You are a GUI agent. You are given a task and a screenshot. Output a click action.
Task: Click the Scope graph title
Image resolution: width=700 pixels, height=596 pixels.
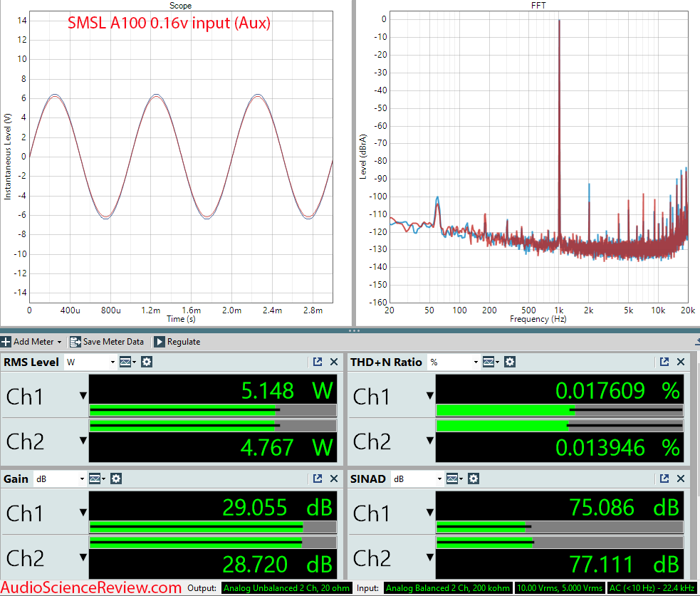coord(180,6)
